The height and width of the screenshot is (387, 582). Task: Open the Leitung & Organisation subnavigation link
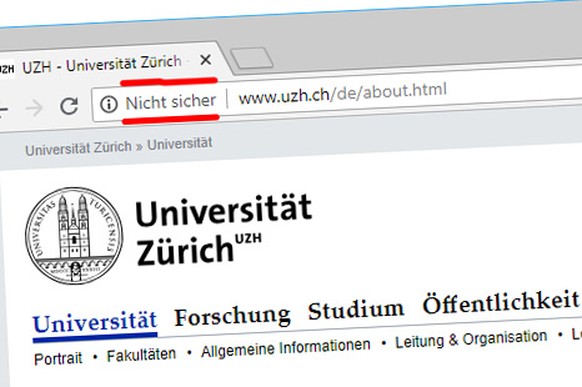(471, 339)
